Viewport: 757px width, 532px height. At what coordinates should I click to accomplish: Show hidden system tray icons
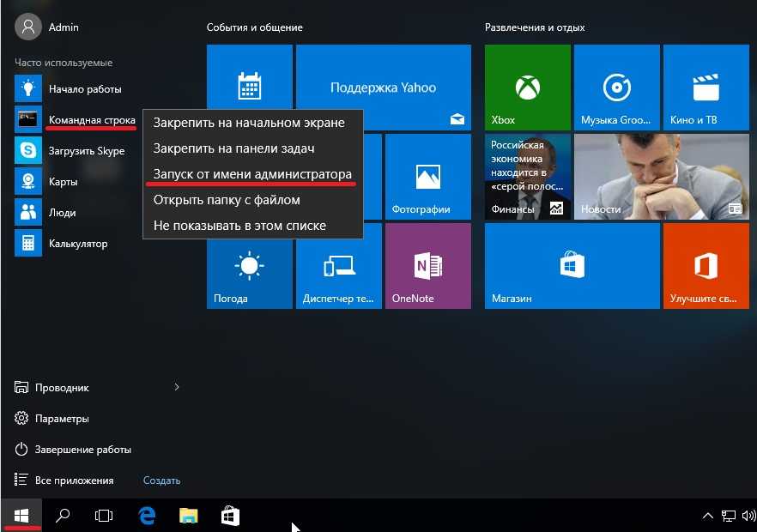tap(707, 516)
